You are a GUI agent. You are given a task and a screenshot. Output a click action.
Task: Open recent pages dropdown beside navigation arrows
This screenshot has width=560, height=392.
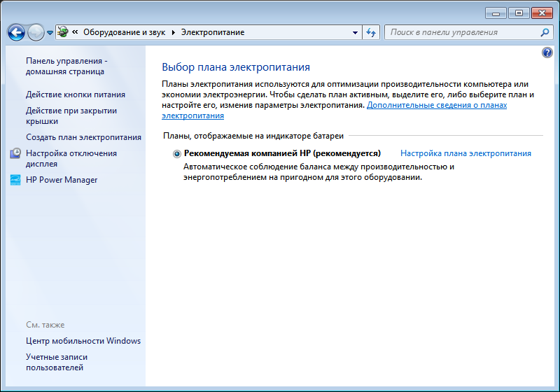[50, 32]
